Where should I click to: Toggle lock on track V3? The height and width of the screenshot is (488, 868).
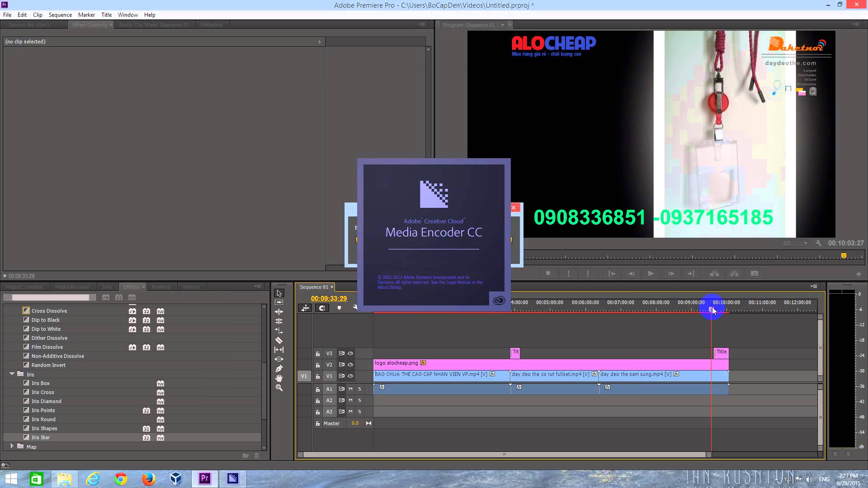tap(317, 353)
